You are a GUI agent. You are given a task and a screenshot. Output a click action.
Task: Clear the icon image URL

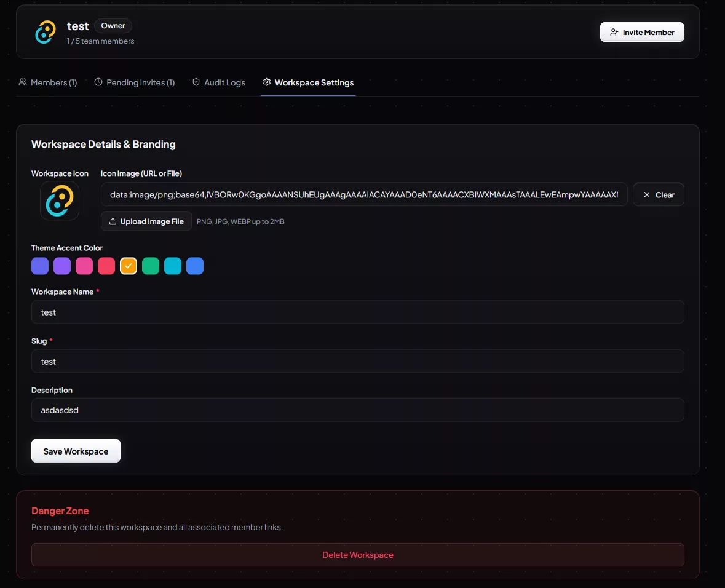pos(659,195)
